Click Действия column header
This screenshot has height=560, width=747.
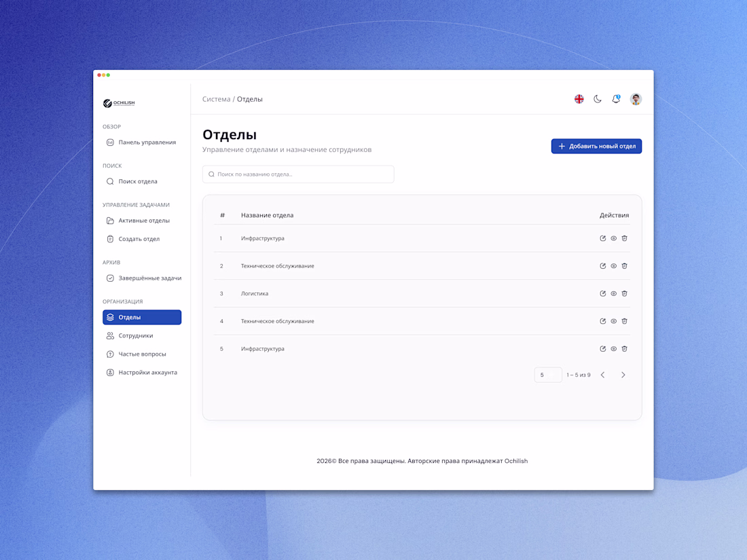pyautogui.click(x=614, y=215)
